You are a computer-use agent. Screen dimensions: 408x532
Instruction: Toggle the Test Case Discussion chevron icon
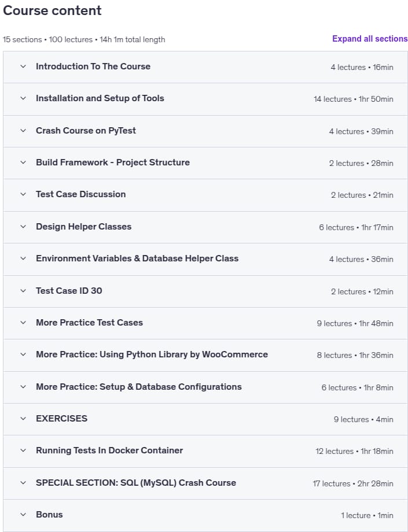[x=23, y=194]
